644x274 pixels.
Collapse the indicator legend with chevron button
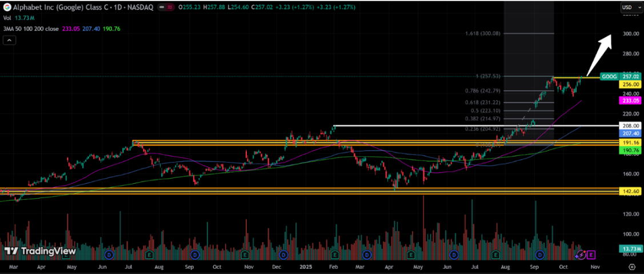point(9,40)
